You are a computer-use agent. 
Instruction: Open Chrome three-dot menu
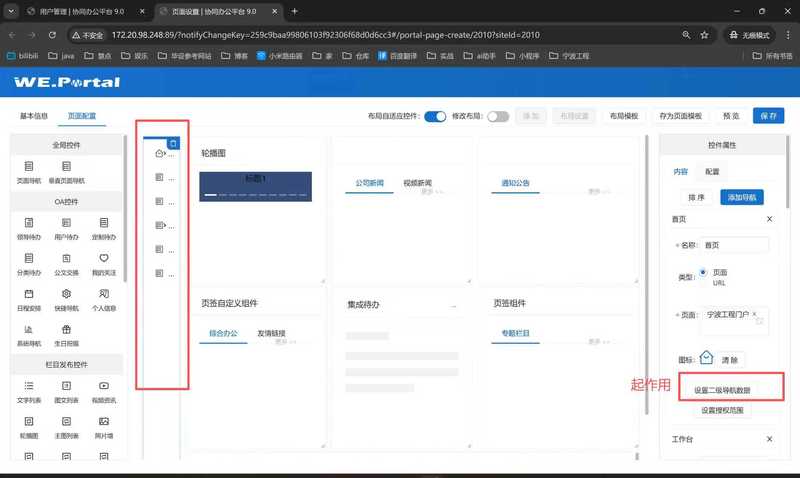coord(788,35)
